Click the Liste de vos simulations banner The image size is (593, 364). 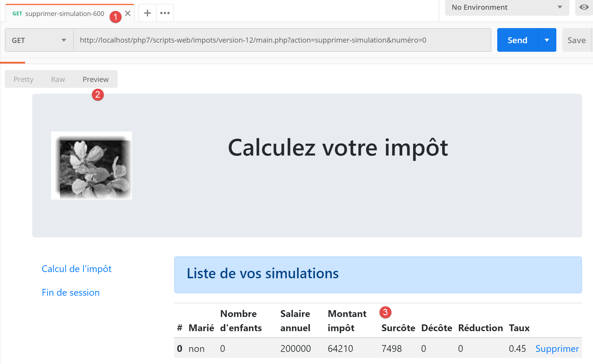pyautogui.click(x=378, y=275)
